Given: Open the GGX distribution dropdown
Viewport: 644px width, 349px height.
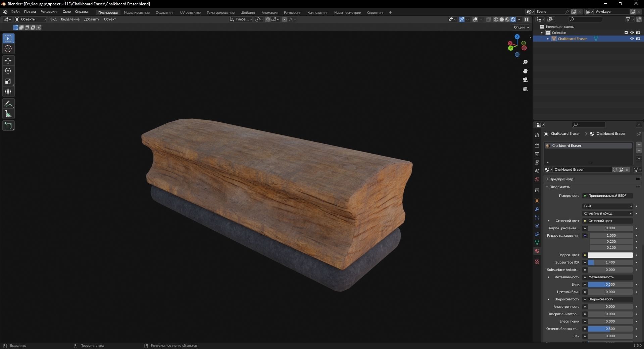Looking at the screenshot, I should pyautogui.click(x=607, y=206).
